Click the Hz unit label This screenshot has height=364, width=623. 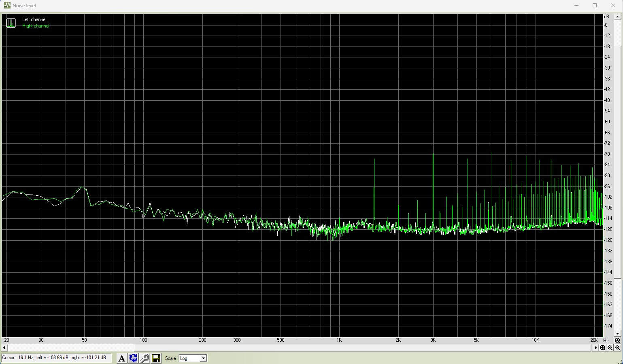coord(606,341)
